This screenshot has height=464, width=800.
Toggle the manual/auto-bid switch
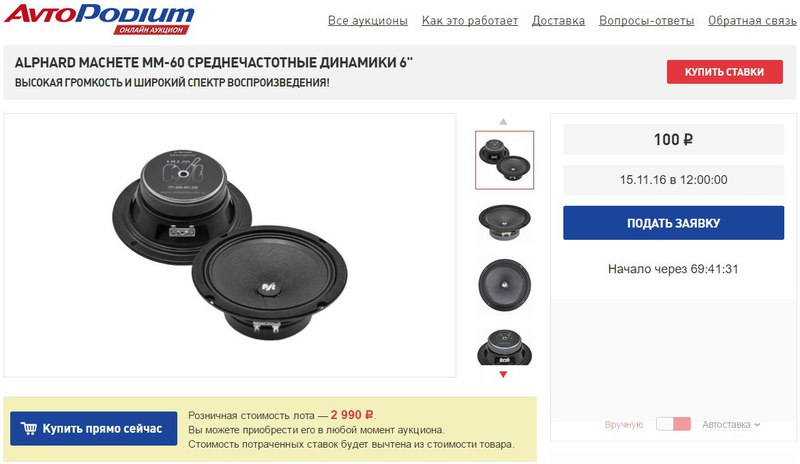[673, 424]
